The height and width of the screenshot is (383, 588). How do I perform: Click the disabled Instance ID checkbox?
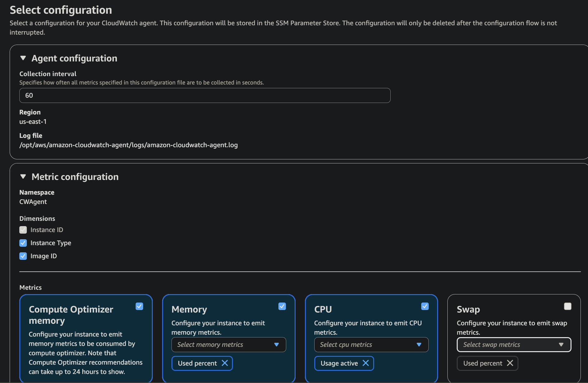[23, 230]
